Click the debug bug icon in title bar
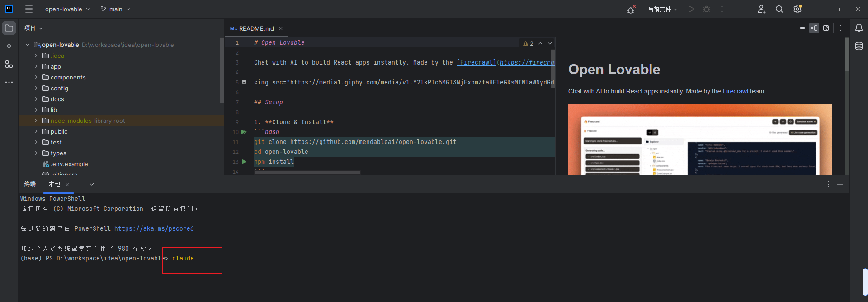Screen dimensions: 868x302 (631, 9)
